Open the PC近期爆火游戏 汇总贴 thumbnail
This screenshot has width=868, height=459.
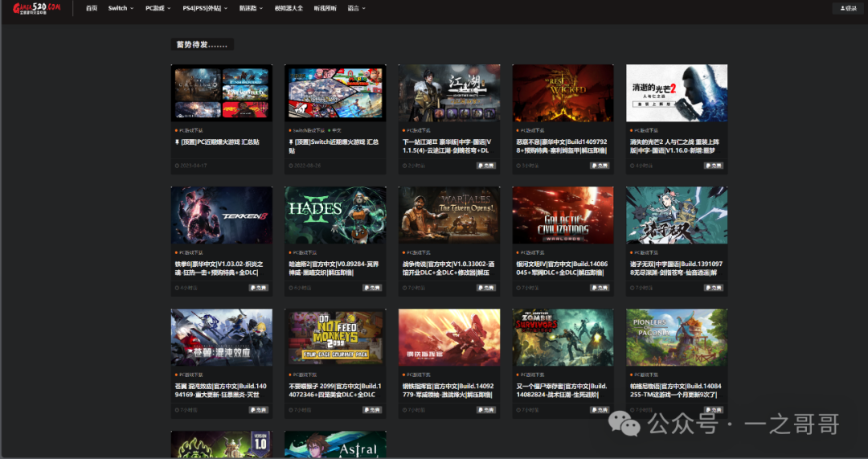pyautogui.click(x=222, y=93)
